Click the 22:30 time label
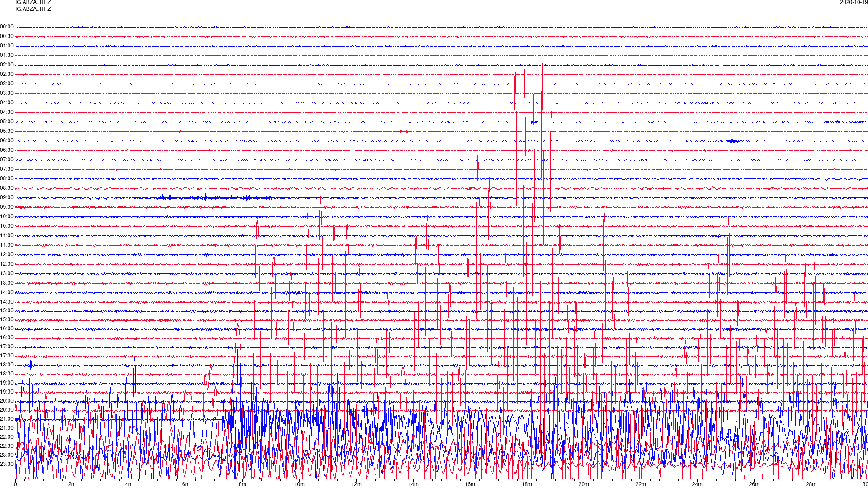This screenshot has height=488, width=868. (7, 446)
